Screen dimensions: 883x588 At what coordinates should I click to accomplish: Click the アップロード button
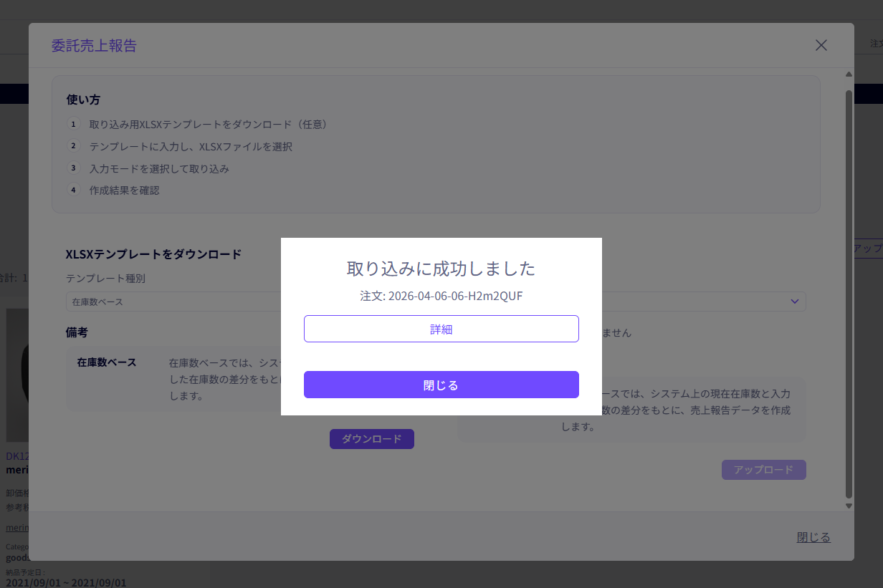[763, 469]
